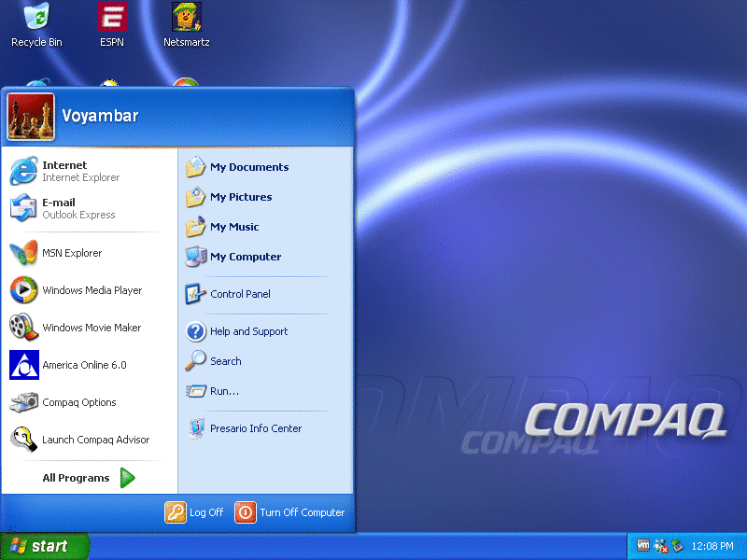Image resolution: width=747 pixels, height=560 pixels.
Task: Launch the ESPN desktop shortcut
Action: [112, 25]
